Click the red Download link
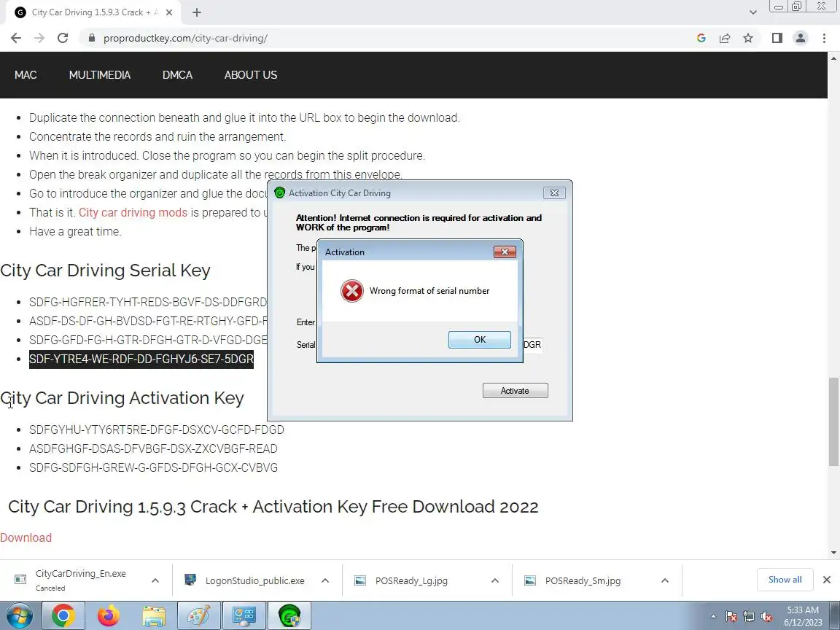 click(26, 538)
